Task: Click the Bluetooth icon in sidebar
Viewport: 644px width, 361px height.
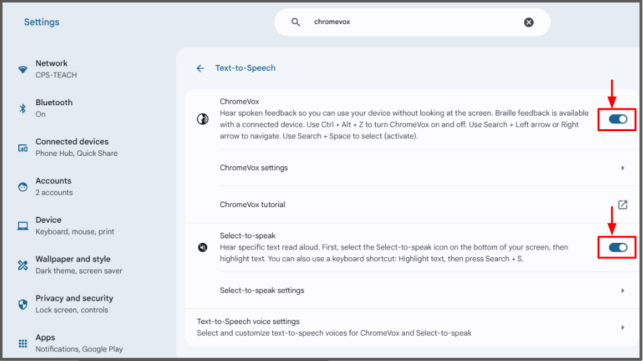Action: click(23, 108)
